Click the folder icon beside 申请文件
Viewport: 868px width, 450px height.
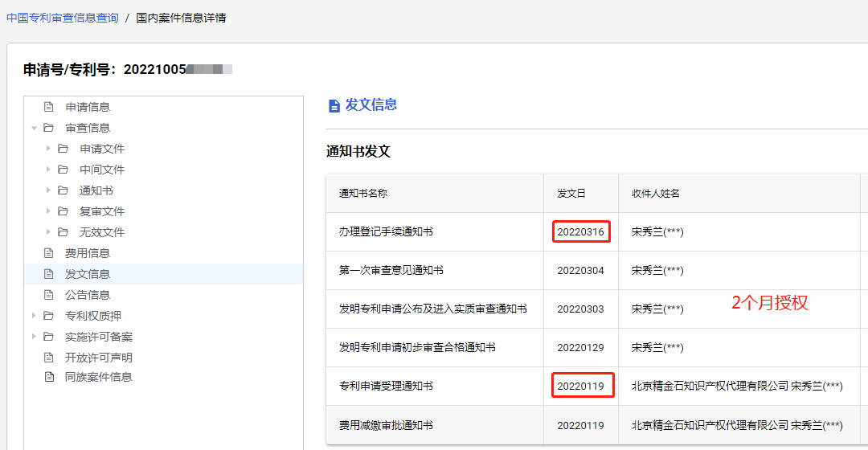[63, 149]
